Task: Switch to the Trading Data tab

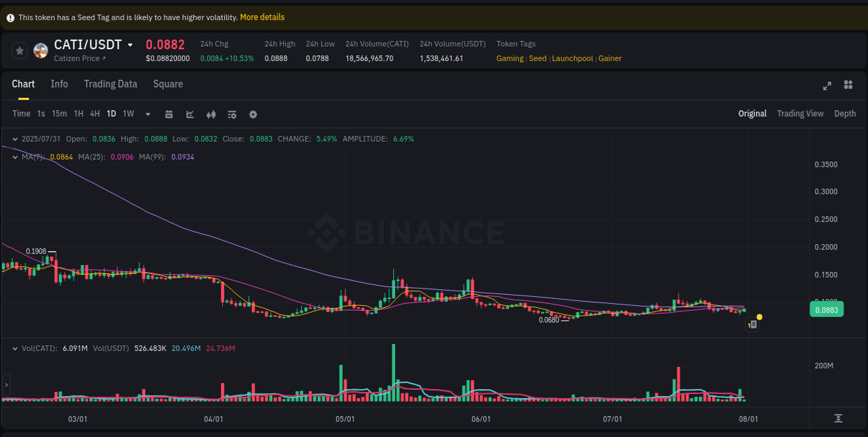Action: click(x=110, y=84)
